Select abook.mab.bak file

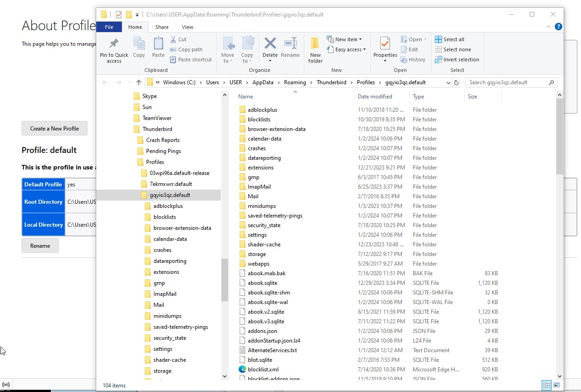pos(266,273)
